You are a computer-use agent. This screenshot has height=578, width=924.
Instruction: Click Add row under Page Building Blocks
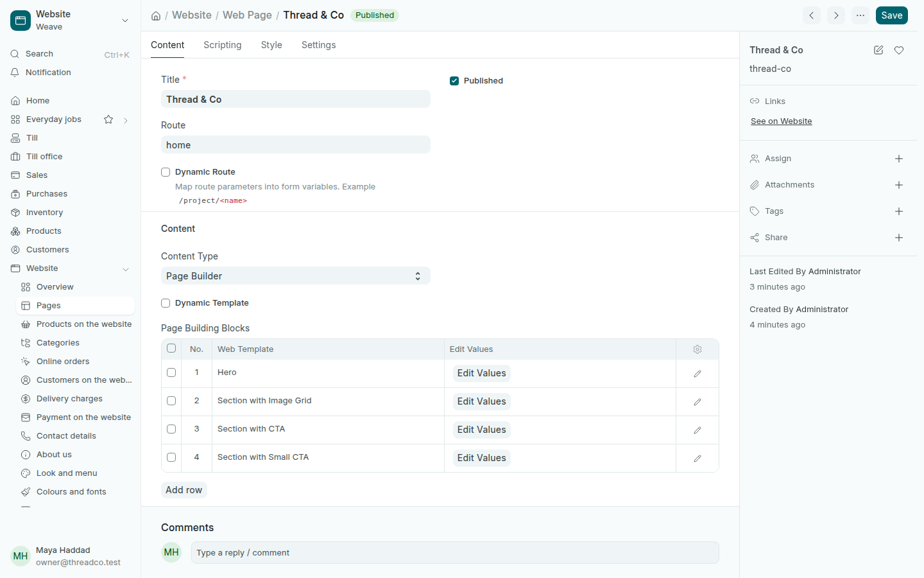(x=184, y=490)
